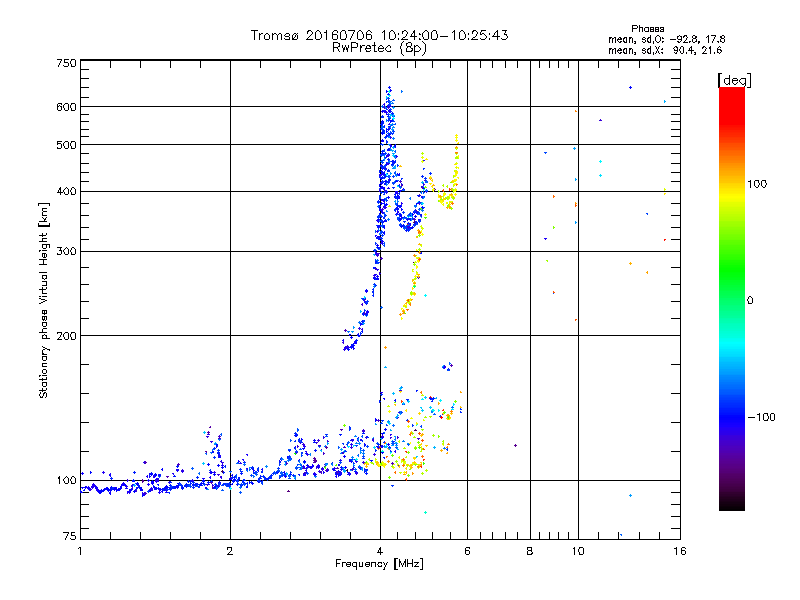Click the x-axis tick label "10"
Image resolution: width=800 pixels, height=600 pixels.
click(x=578, y=551)
